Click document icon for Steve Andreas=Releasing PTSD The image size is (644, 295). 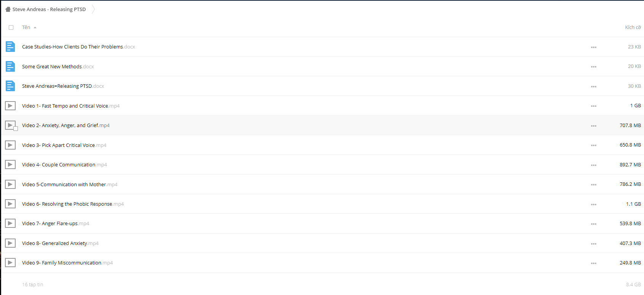click(10, 86)
